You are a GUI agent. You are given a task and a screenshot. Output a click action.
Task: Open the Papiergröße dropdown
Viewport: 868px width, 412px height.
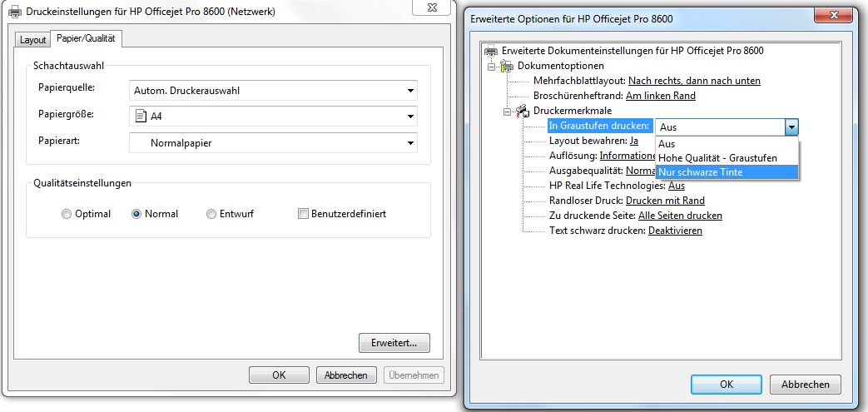pos(274,117)
